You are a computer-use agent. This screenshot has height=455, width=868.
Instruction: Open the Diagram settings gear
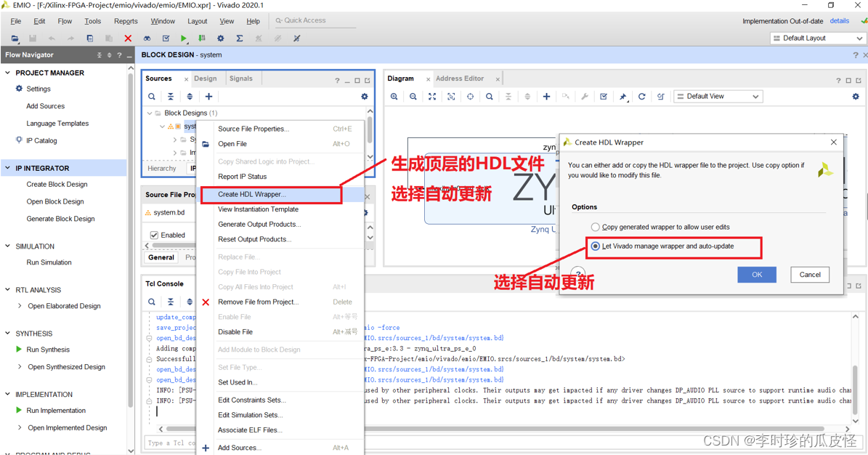tap(856, 97)
